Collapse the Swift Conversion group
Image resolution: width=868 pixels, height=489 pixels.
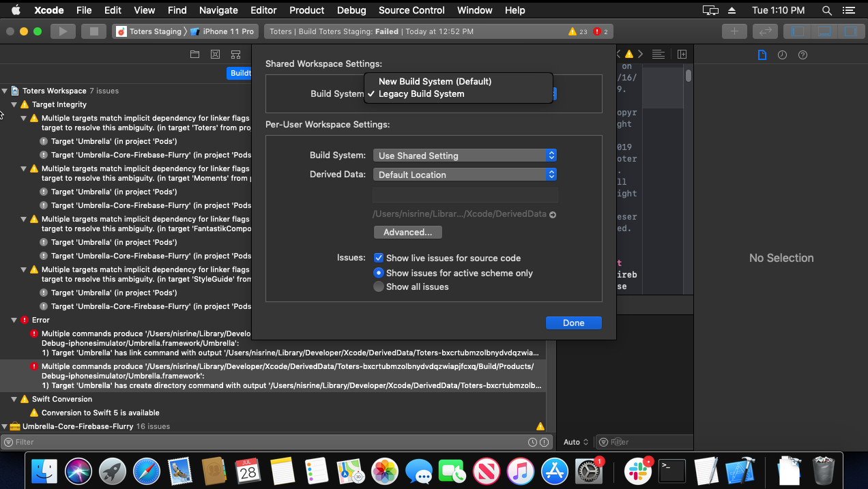(x=14, y=399)
